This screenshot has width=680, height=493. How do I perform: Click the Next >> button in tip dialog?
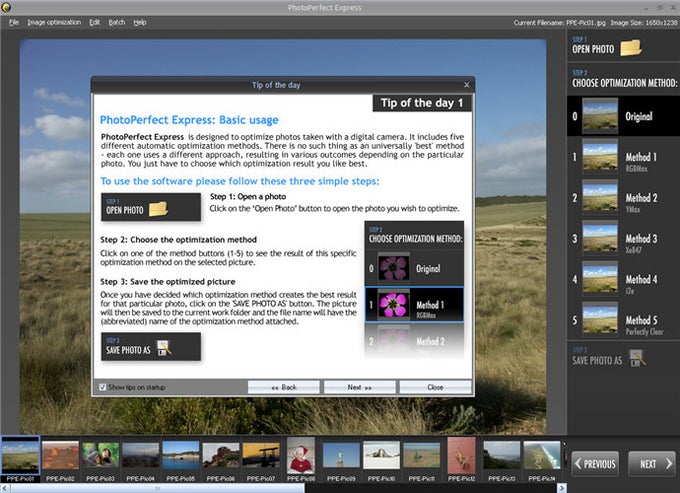[x=360, y=387]
